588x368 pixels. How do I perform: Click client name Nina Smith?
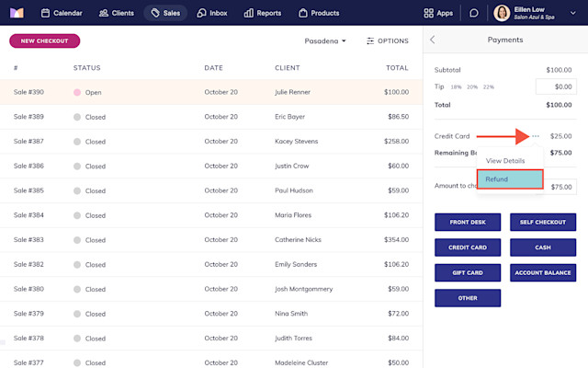click(291, 314)
